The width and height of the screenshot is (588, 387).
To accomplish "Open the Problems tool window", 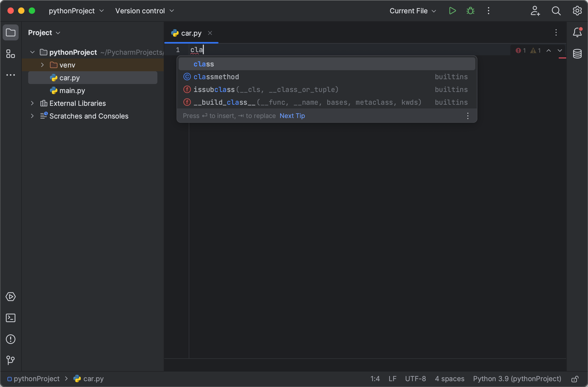I will (11, 339).
